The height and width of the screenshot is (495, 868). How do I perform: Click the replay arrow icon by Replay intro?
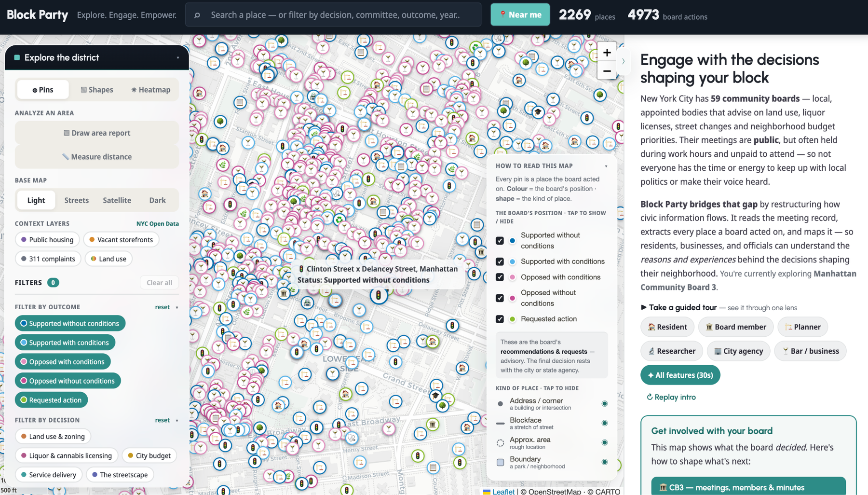[650, 397]
